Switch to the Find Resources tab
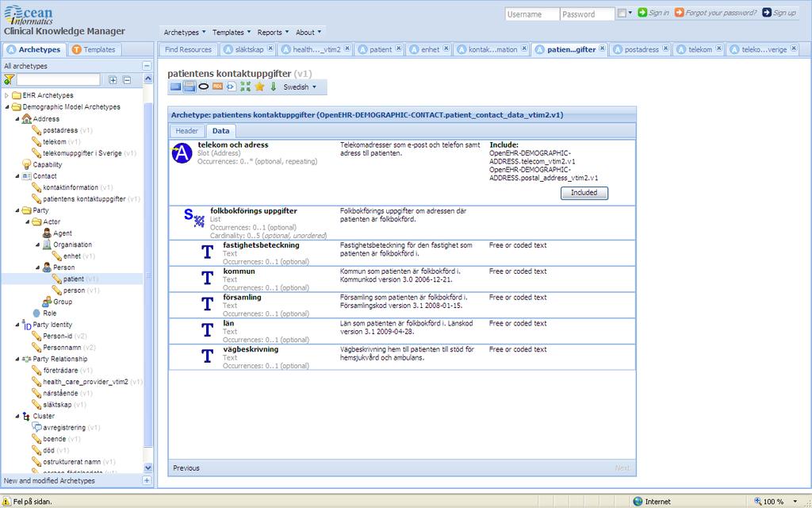Screen dimensions: 812x508 [189, 50]
